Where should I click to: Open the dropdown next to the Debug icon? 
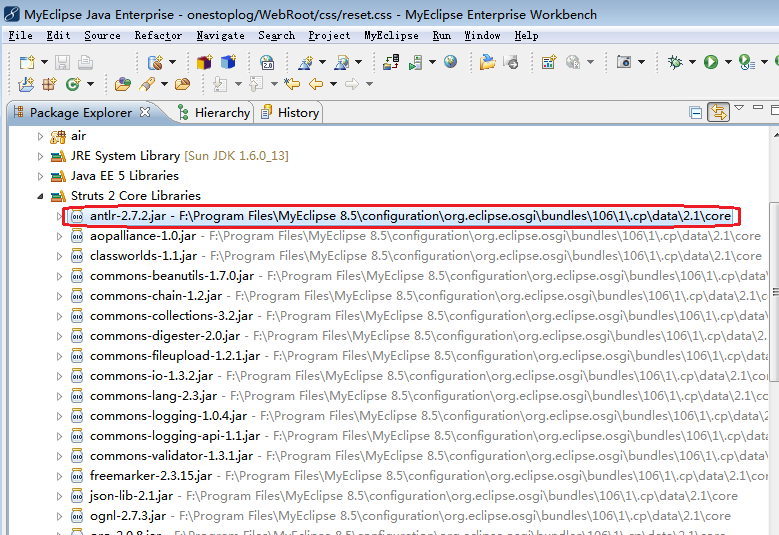[693, 62]
